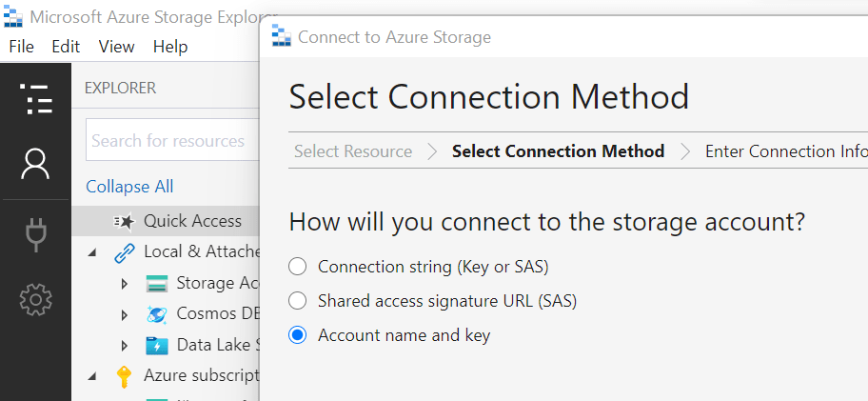Viewport: 868px width, 401px height.
Task: Open the Account Management person icon
Action: click(35, 164)
